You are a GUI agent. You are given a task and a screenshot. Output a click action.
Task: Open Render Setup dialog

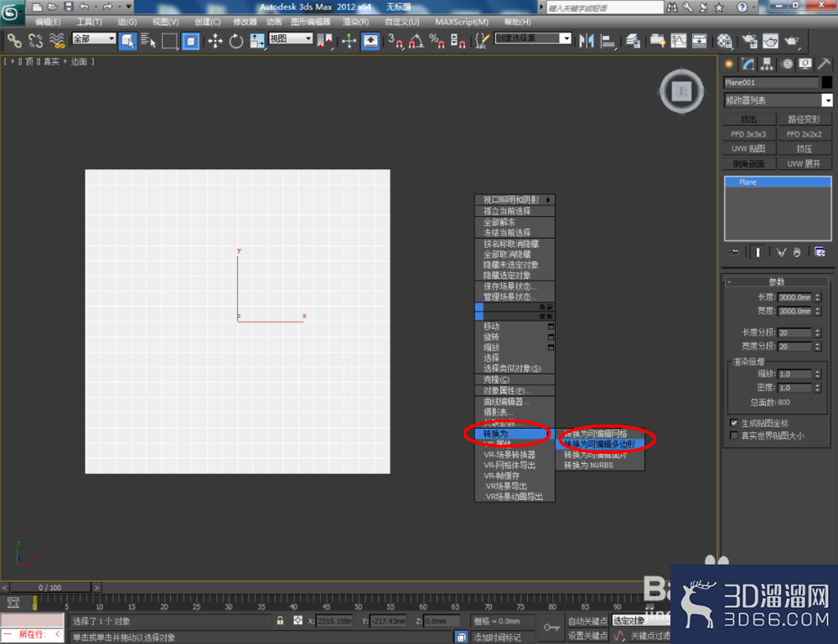point(749,40)
